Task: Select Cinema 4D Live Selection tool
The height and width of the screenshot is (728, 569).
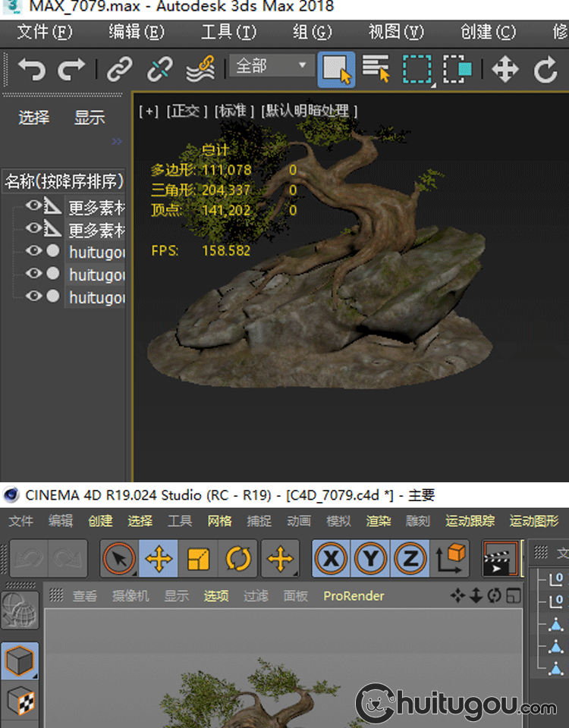Action: point(119,558)
